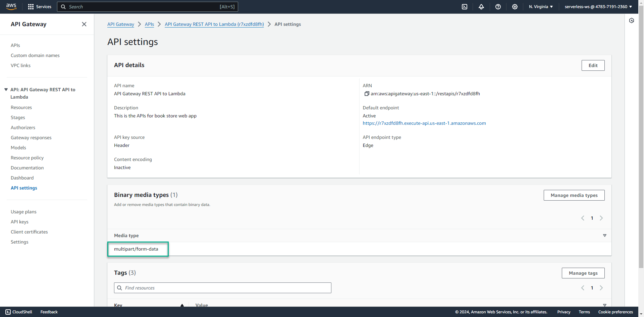Click the CloudShell label in the footer
The height and width of the screenshot is (317, 644).
tap(22, 312)
